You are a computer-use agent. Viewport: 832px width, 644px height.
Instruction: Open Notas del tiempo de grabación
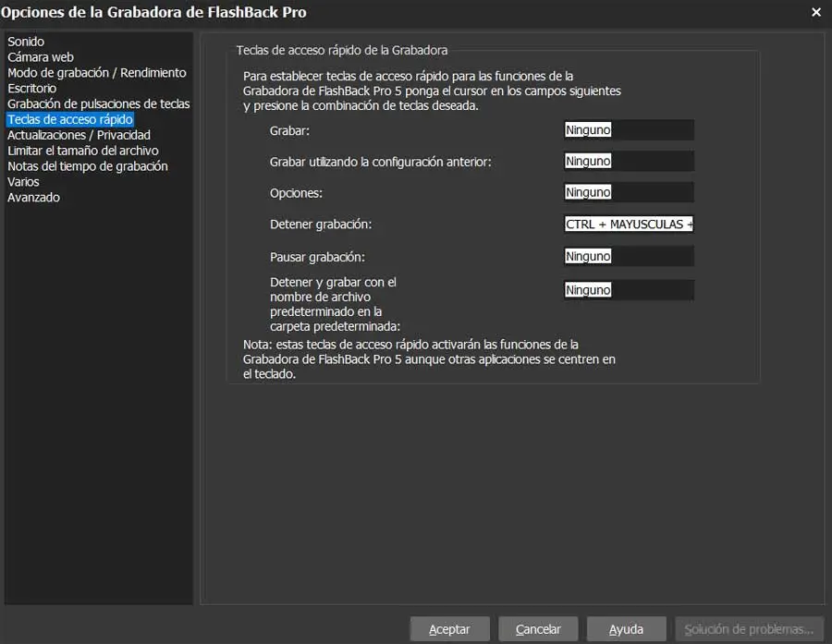point(88,166)
